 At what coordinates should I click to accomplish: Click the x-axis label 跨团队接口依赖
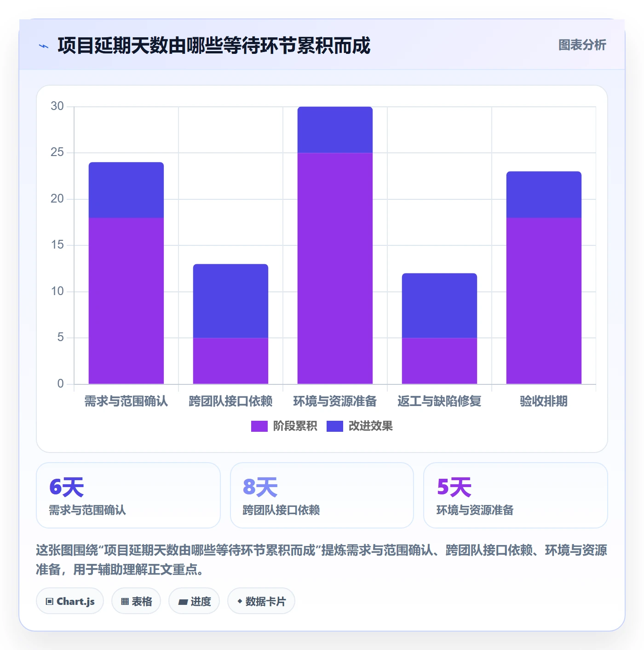[x=230, y=401]
